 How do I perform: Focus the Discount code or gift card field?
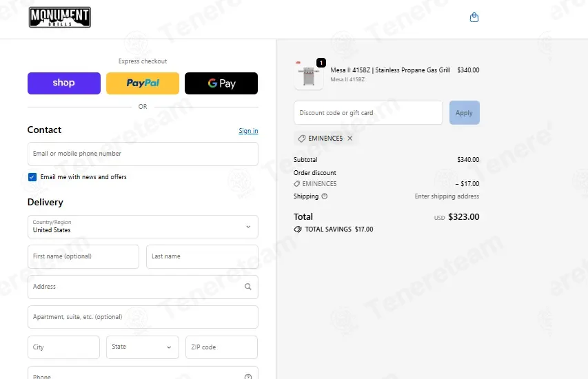[368, 112]
